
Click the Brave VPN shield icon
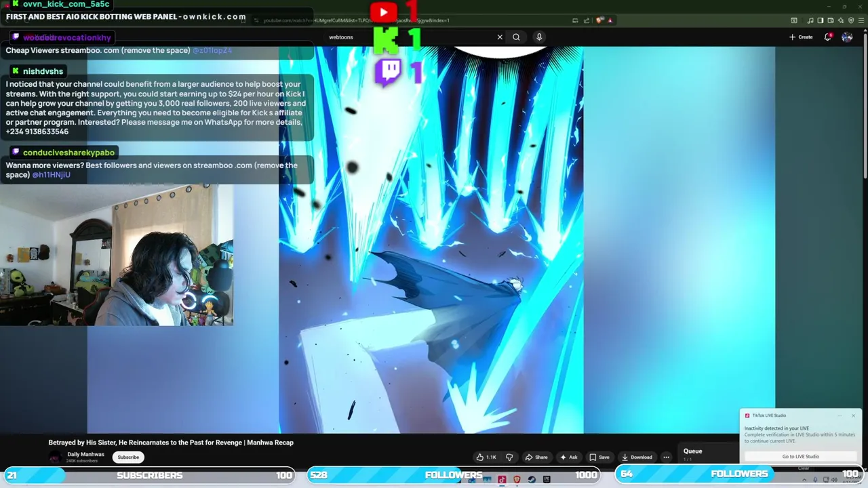pos(851,20)
